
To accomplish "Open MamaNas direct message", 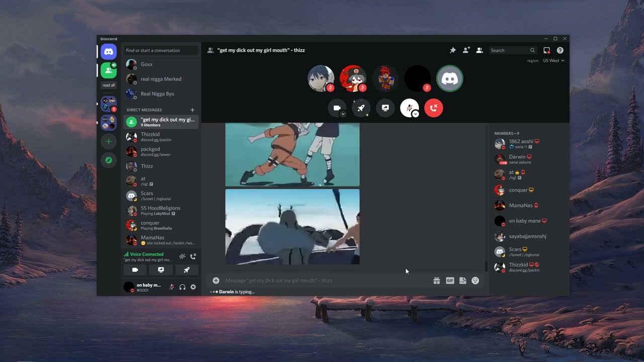I will click(x=161, y=240).
